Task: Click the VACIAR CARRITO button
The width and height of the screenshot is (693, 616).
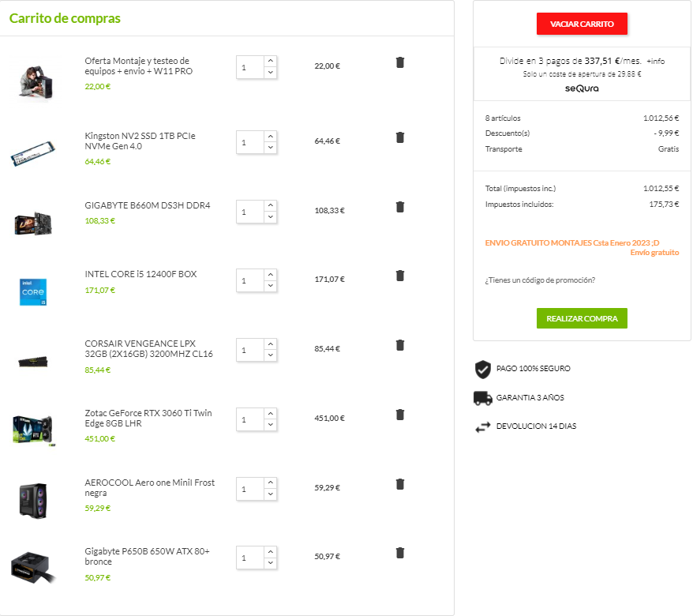Action: point(582,24)
